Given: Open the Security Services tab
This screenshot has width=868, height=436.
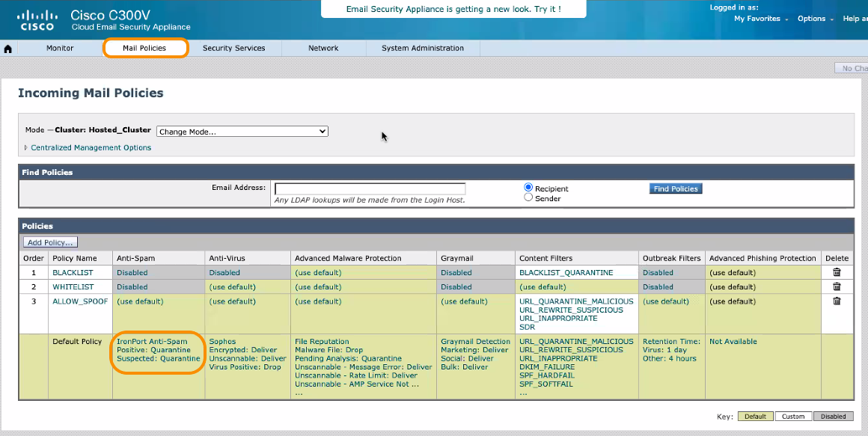Looking at the screenshot, I should point(233,48).
